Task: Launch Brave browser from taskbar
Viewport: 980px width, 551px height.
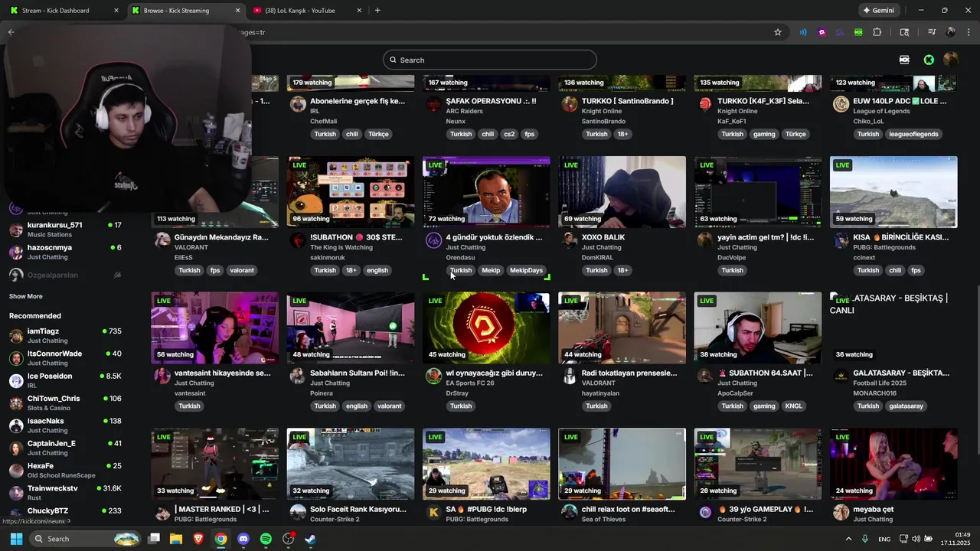Action: point(198,539)
